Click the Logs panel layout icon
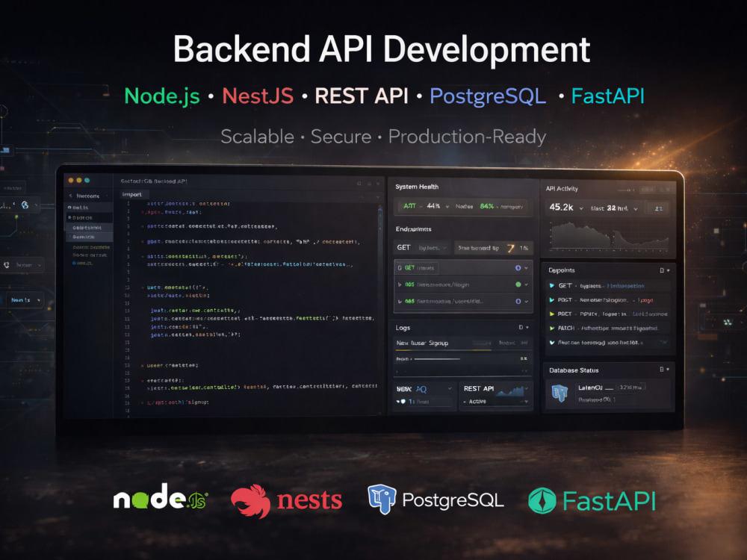Screen dimensions: 747x560 click(520, 328)
